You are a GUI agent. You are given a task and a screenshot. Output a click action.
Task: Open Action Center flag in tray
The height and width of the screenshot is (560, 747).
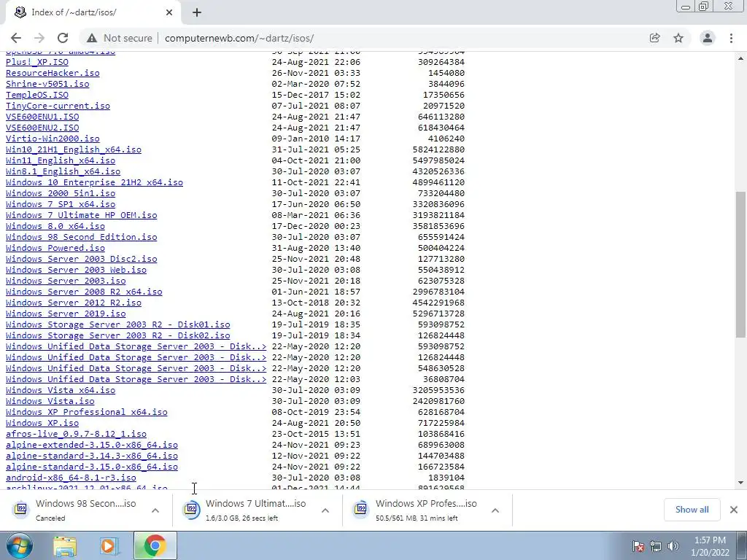click(638, 546)
